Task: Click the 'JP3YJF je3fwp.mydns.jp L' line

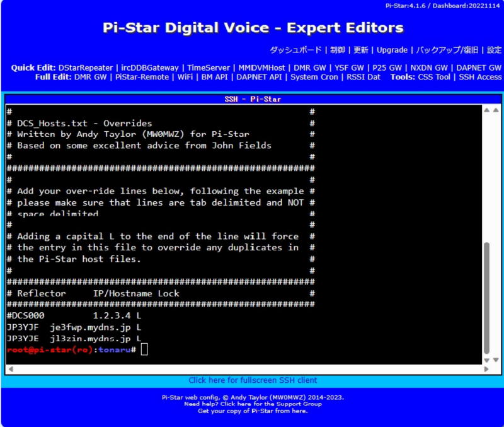Action: point(74,327)
